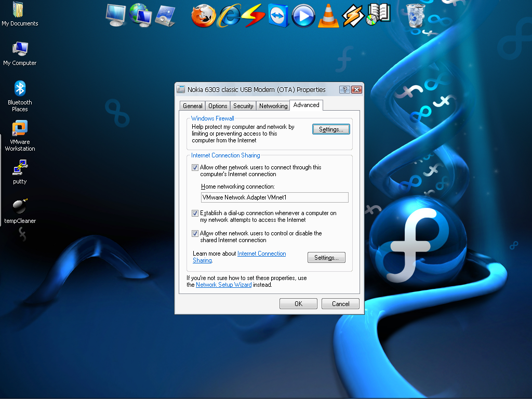This screenshot has height=399, width=532.
Task: Uncheck Allow other network users to connect
Action: (x=195, y=167)
